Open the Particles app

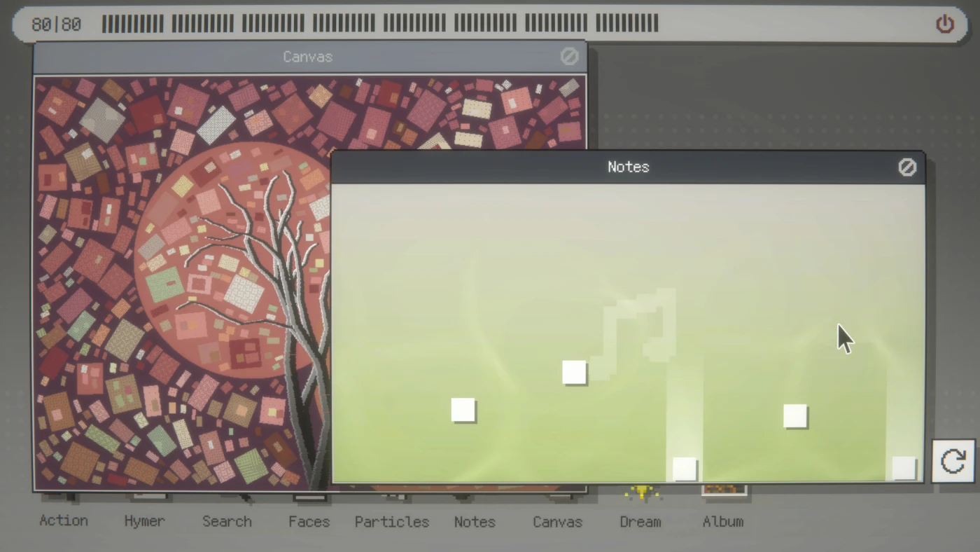[391, 520]
